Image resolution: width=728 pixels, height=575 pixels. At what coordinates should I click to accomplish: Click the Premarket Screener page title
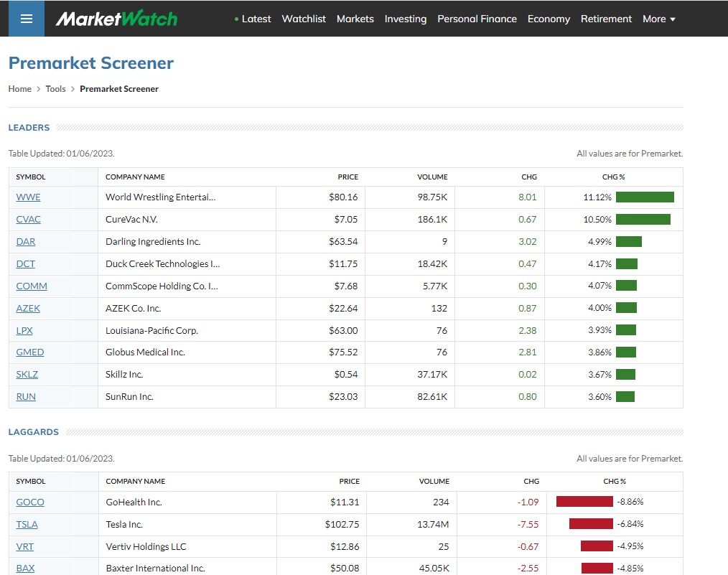(91, 62)
